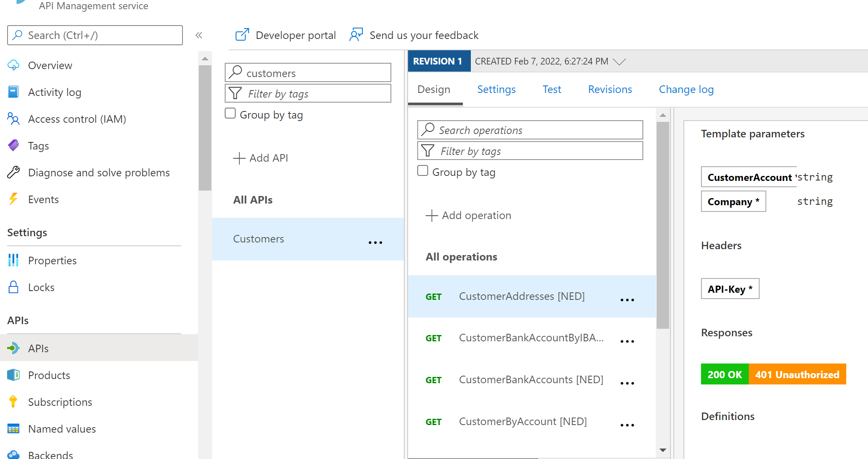The image size is (868, 459).
Task: Click the Company template parameter
Action: click(x=733, y=201)
